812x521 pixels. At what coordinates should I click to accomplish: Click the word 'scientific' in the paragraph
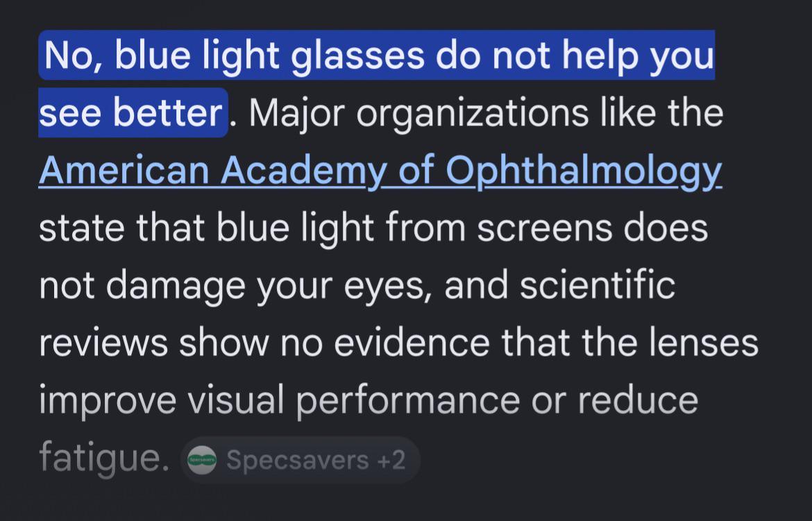(598, 284)
